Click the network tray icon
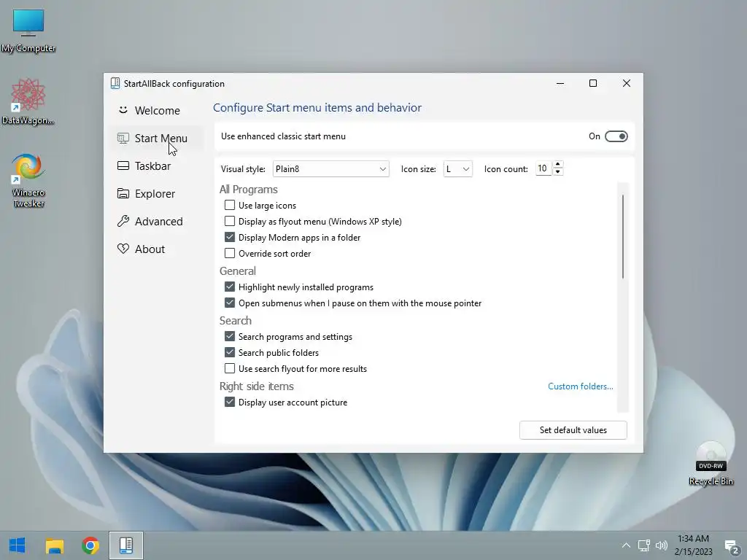 click(644, 545)
